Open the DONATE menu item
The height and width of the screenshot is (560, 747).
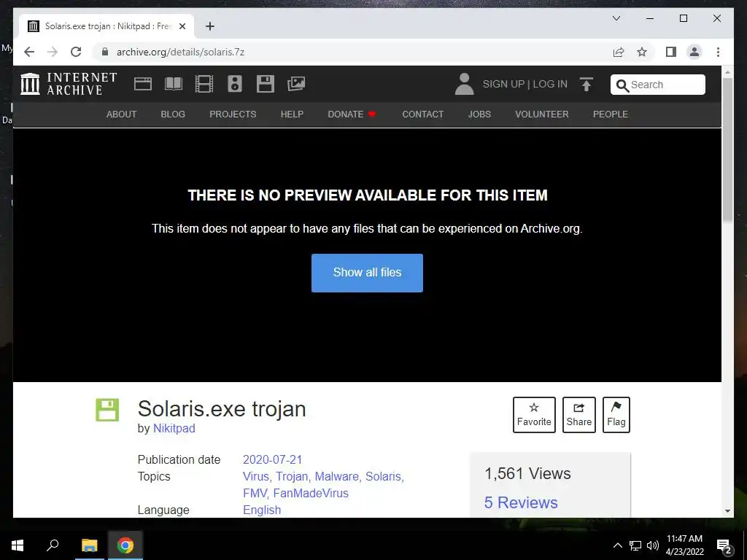[352, 114]
